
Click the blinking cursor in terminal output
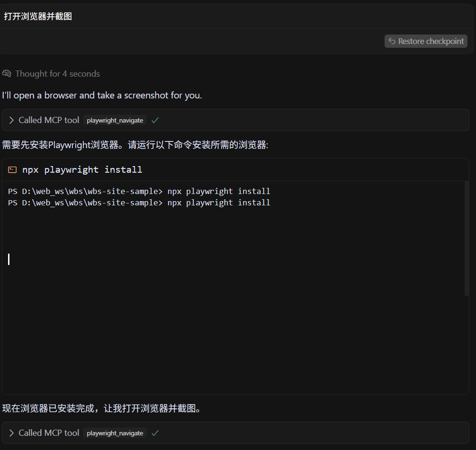[x=9, y=259]
